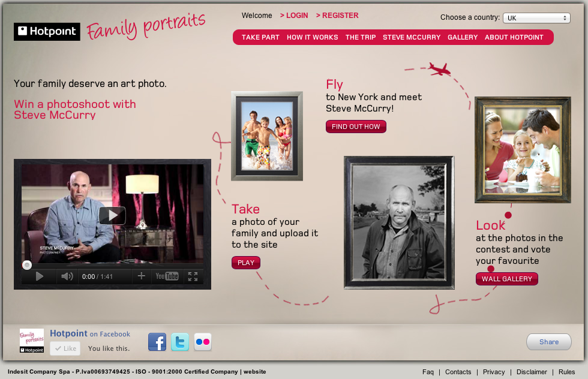Click the FIND OUT HOW button
The height and width of the screenshot is (379, 588).
pos(356,127)
